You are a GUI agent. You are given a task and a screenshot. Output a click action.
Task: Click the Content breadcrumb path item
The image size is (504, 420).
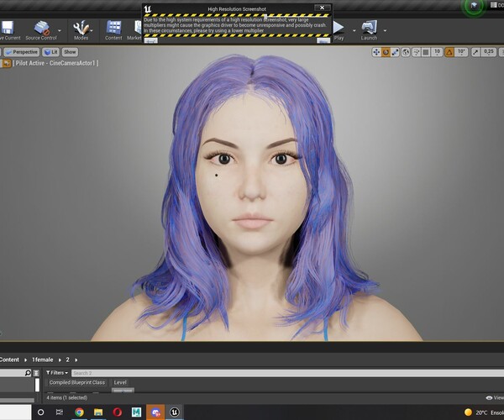pos(9,360)
